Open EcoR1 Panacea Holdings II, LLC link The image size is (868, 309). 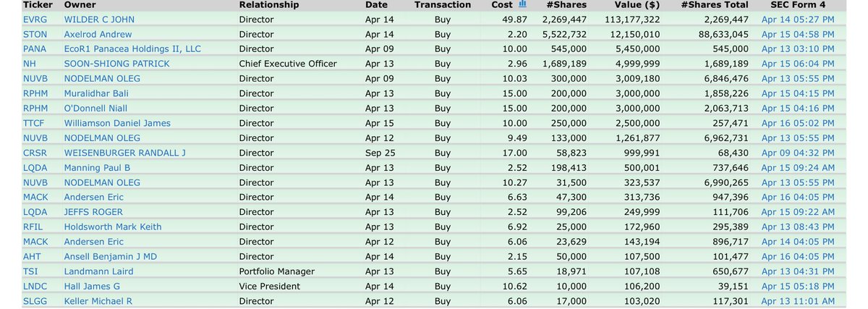click(x=133, y=48)
